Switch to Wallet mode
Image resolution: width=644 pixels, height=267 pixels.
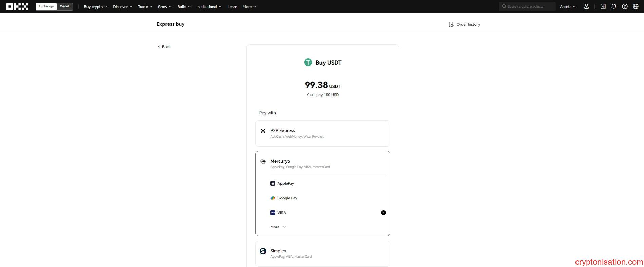point(64,6)
